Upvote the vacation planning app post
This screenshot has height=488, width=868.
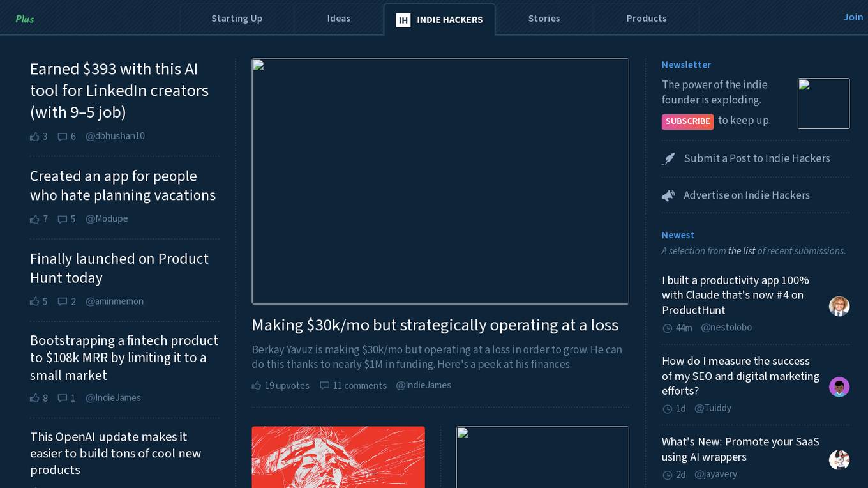pos(34,218)
